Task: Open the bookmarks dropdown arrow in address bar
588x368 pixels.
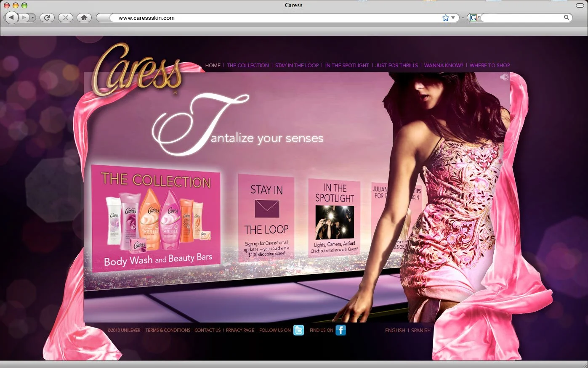Action: (x=453, y=18)
